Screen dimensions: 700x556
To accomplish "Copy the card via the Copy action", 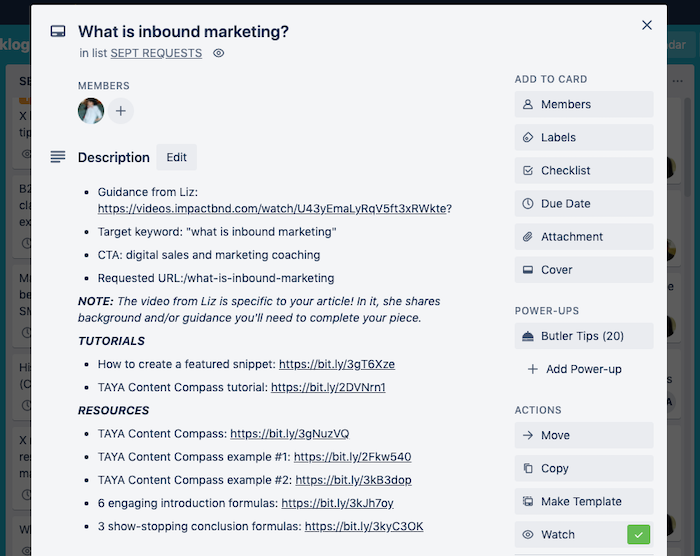I will 584,468.
